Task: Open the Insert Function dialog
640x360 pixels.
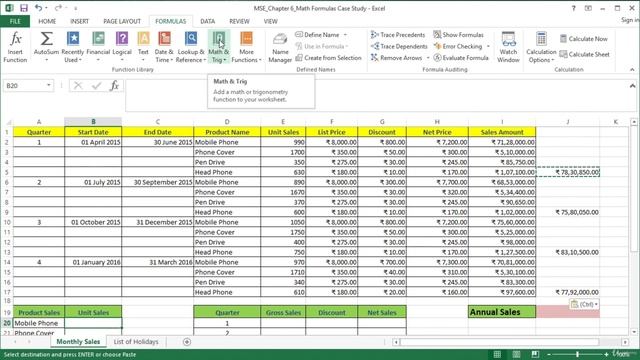Action: 15,47
